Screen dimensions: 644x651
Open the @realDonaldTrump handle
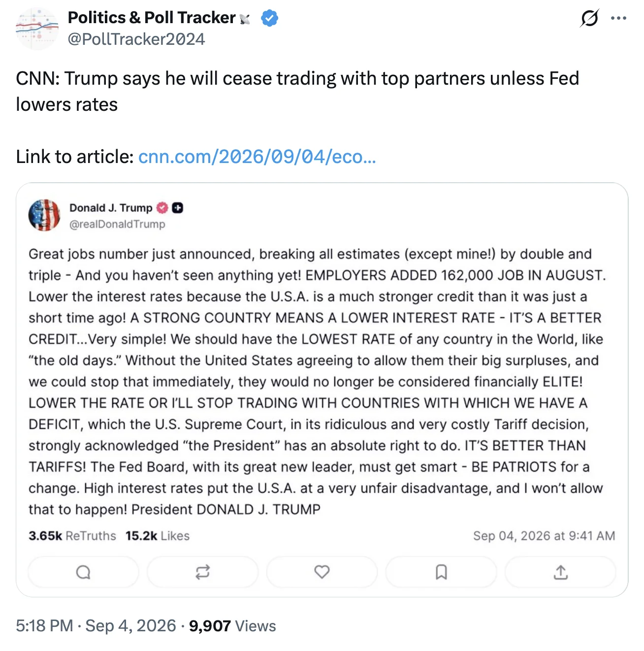click(x=117, y=224)
